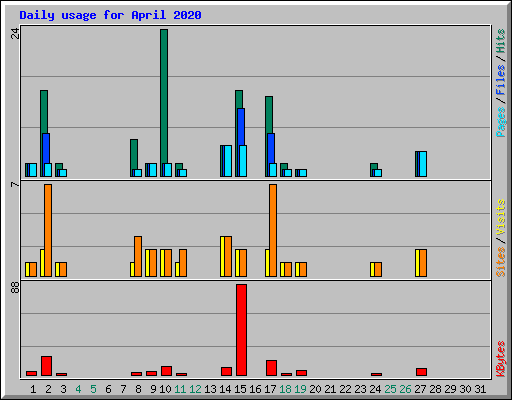The image size is (512, 400).
Task: Click green day label '12' on the axis
Action: pos(195,389)
